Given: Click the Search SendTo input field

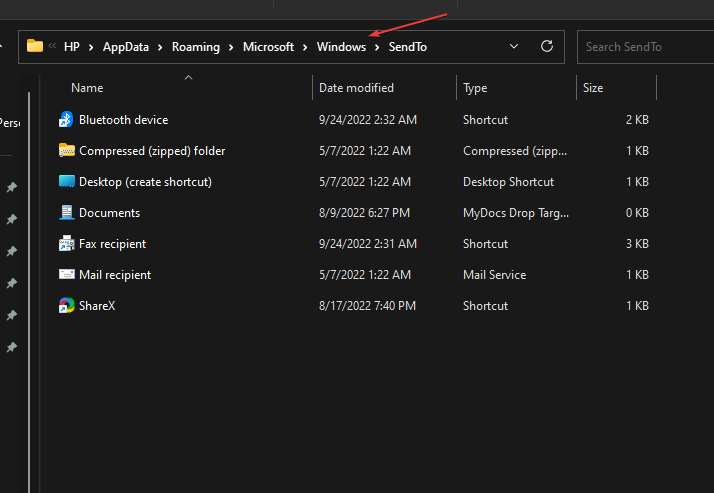Looking at the screenshot, I should pos(645,46).
